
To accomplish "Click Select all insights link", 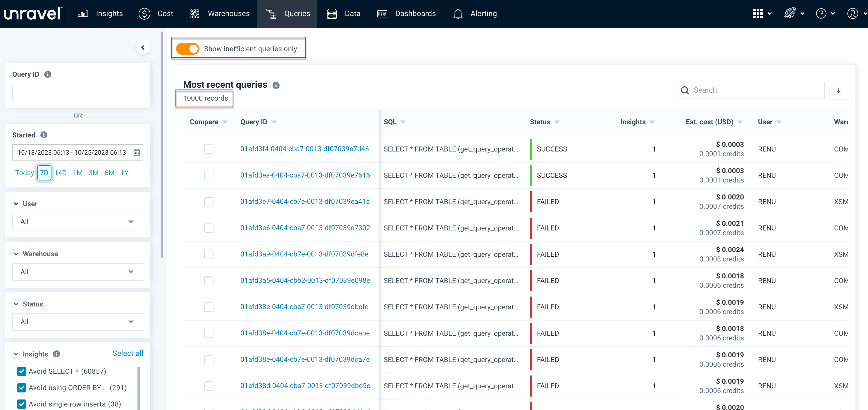I will click(x=128, y=353).
